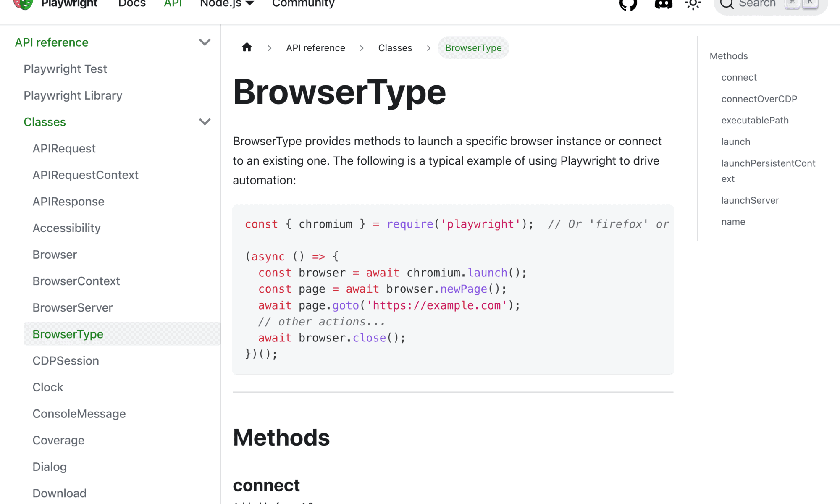
Task: Jump to launch in table of contents
Action: point(735,142)
